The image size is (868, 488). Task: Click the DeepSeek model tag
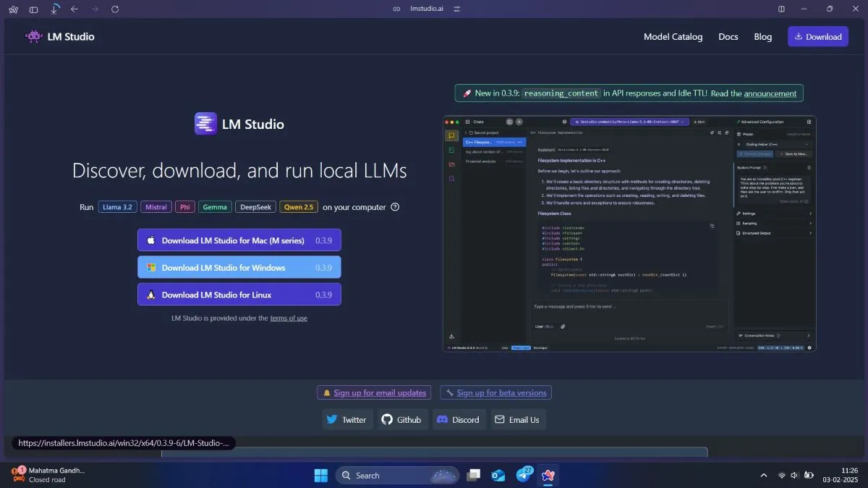255,207
